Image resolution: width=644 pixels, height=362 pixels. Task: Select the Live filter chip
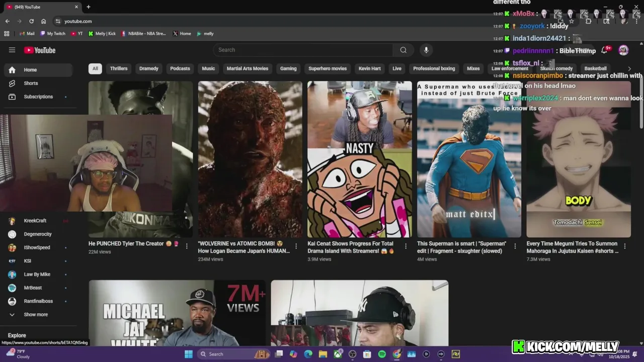pyautogui.click(x=397, y=68)
